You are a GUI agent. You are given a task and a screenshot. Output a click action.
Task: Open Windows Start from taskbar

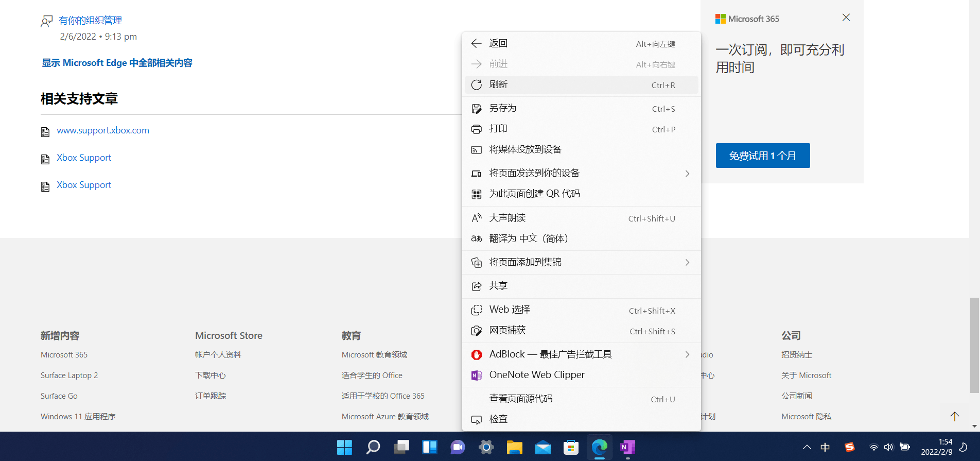344,447
